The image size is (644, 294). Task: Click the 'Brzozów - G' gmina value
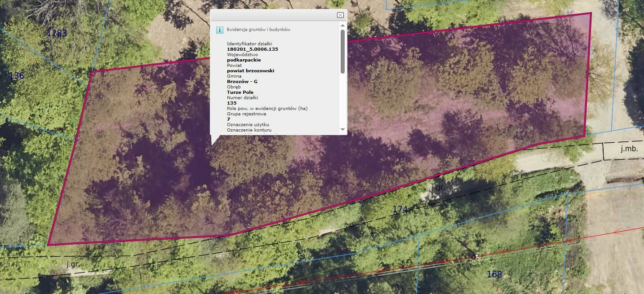[242, 82]
